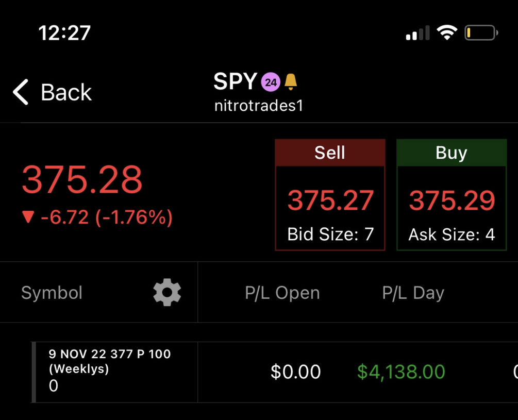Tap the Back chevron arrow

click(x=21, y=93)
